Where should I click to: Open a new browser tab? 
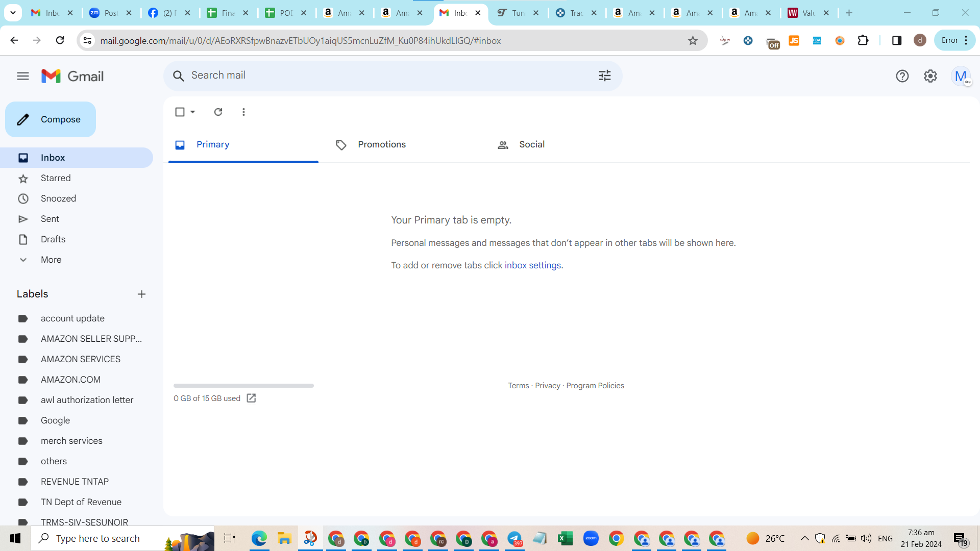[849, 13]
